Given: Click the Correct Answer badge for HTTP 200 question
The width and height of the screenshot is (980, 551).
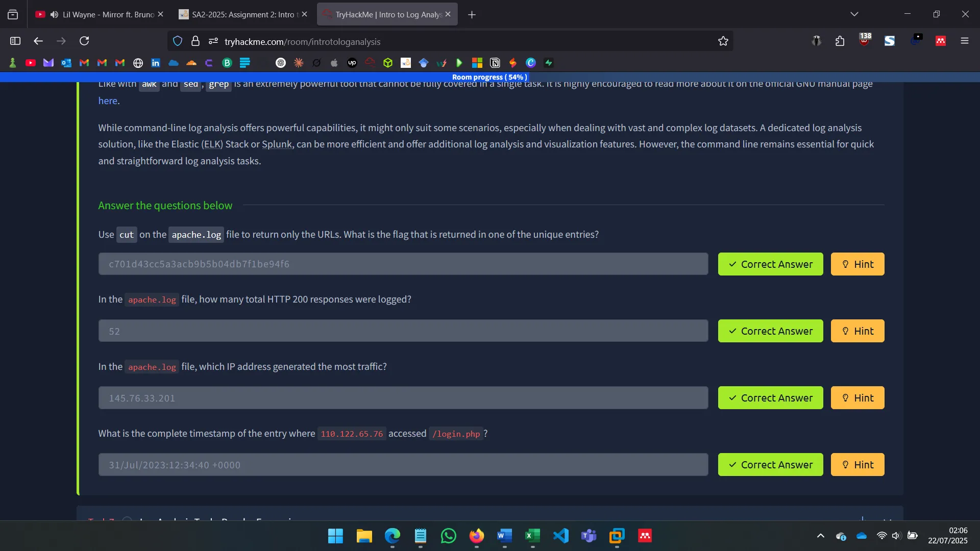Looking at the screenshot, I should (770, 331).
